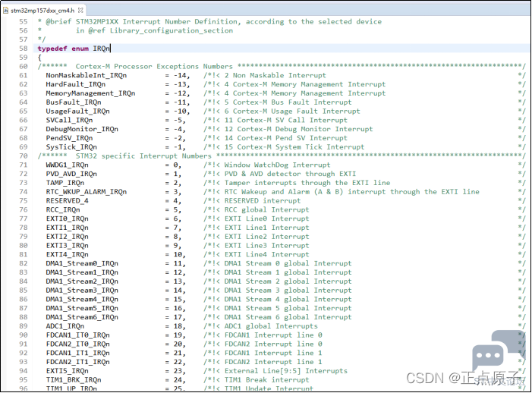The width and height of the screenshot is (532, 393).
Task: Click the RESERVED_4 enum entry
Action: click(67, 201)
